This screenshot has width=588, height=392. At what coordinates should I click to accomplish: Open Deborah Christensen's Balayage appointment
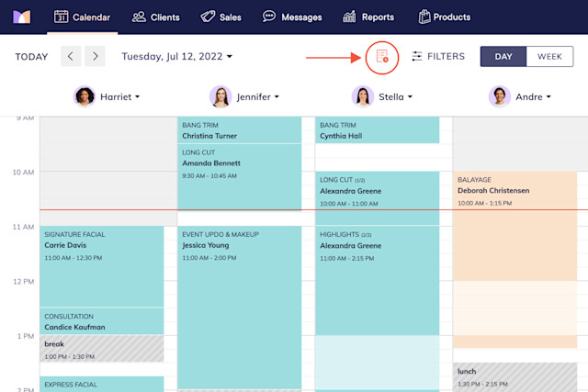(514, 259)
